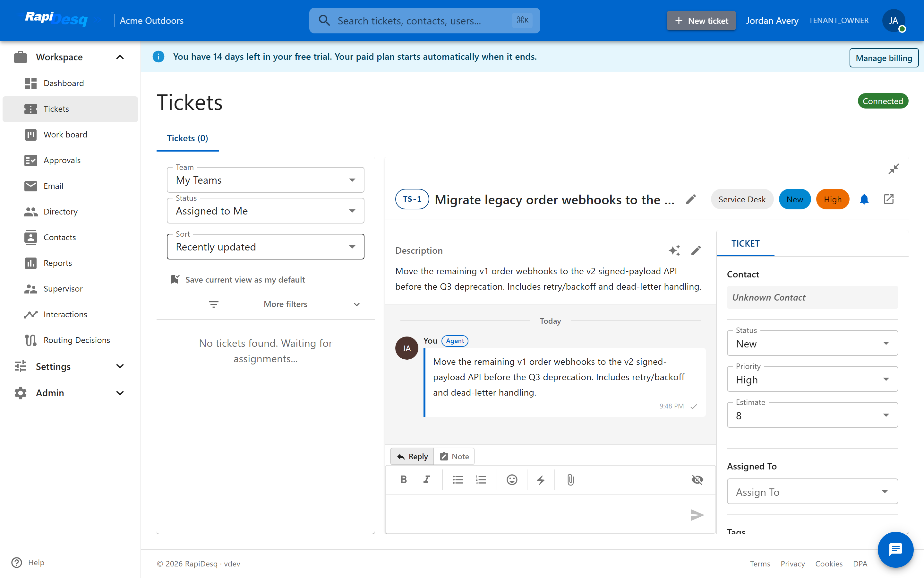The image size is (924, 578).
Task: Attach a file with the paperclip icon
Action: coord(570,479)
